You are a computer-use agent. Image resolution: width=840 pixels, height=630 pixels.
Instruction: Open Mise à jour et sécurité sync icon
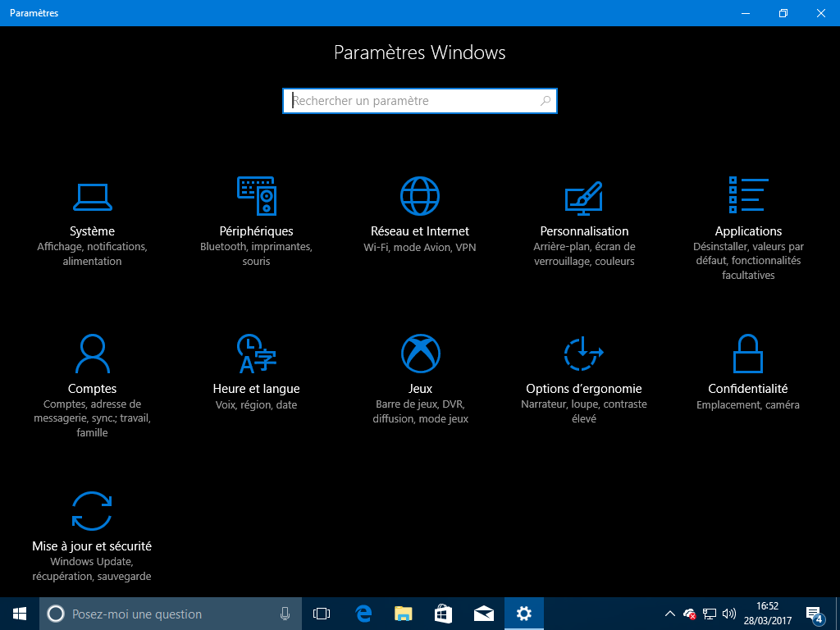click(x=92, y=511)
